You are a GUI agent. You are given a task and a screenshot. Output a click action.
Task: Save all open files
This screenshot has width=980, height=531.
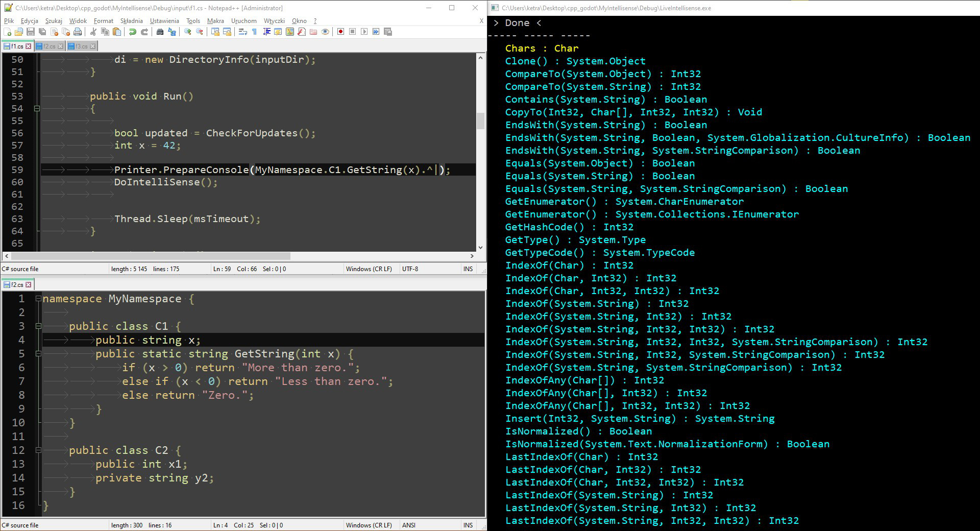pyautogui.click(x=42, y=32)
